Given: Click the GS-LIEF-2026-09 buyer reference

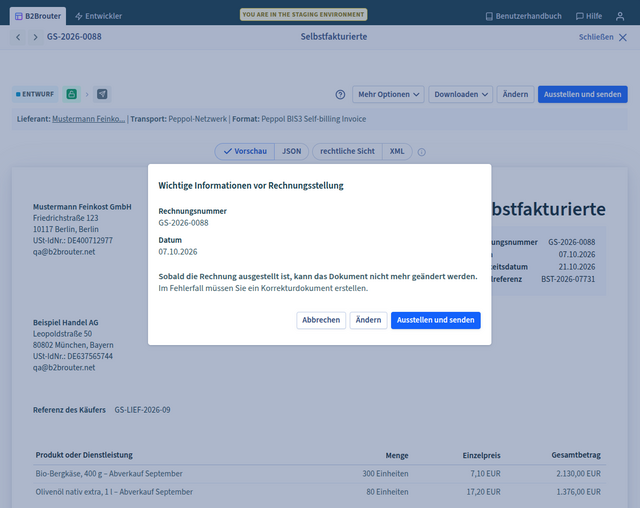Looking at the screenshot, I should pos(142,410).
